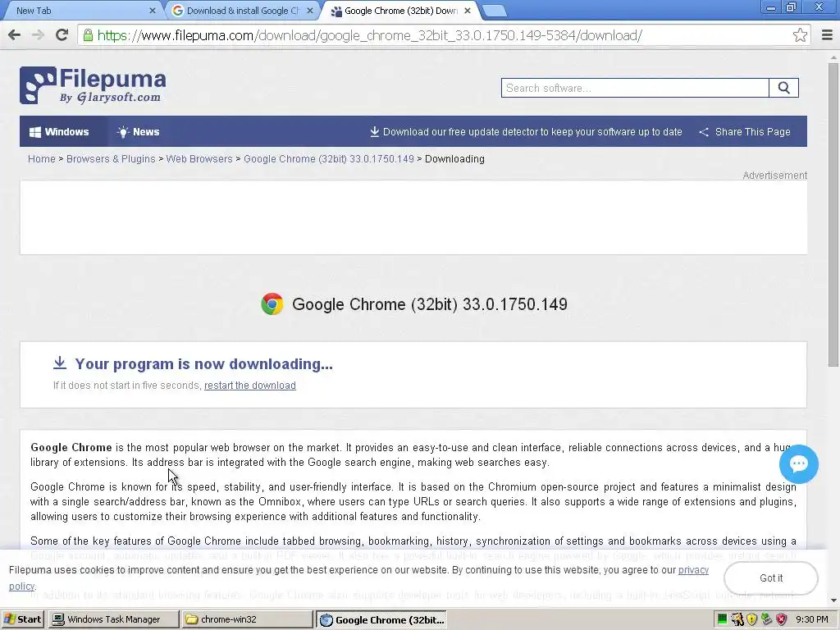Go to Home breadcrumb
Viewport: 840px width, 630px height.
(x=41, y=159)
